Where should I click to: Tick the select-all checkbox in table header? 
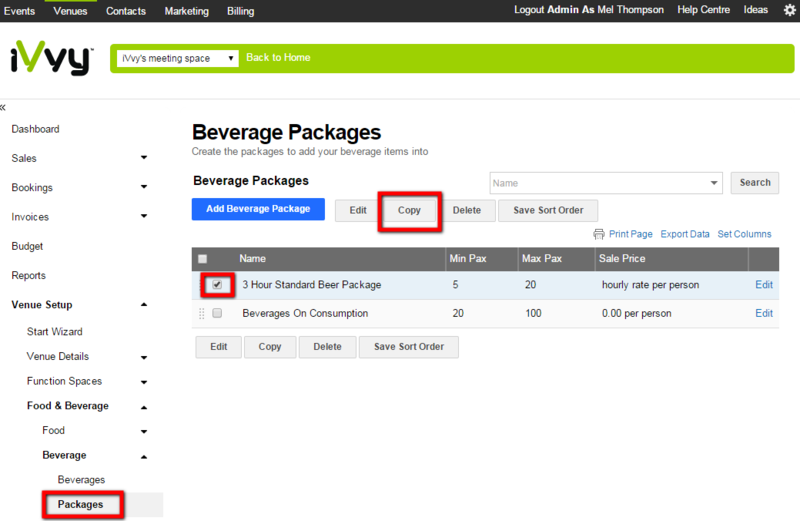point(203,259)
